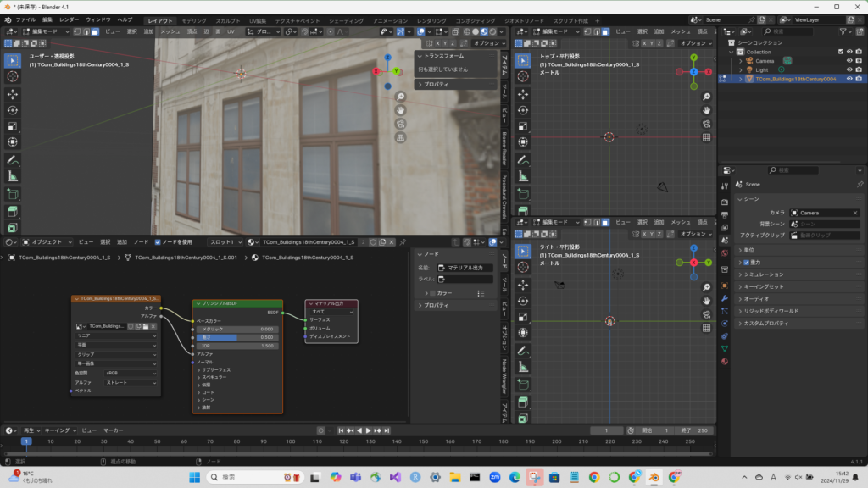Hide the Light object with its eye icon
The image size is (868, 488).
point(849,69)
